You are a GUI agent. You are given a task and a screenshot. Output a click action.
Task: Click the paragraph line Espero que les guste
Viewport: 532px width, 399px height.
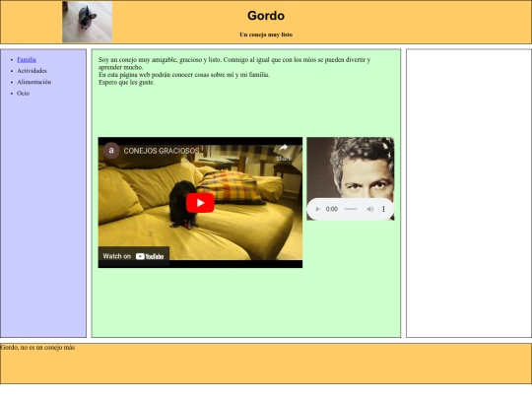coord(126,83)
